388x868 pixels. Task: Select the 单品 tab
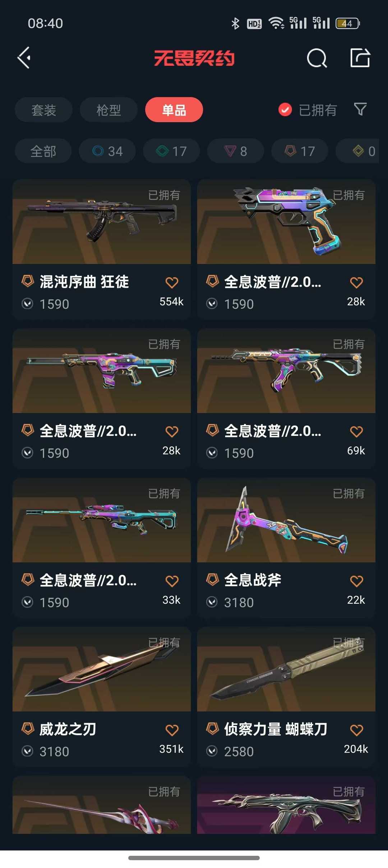click(x=174, y=110)
